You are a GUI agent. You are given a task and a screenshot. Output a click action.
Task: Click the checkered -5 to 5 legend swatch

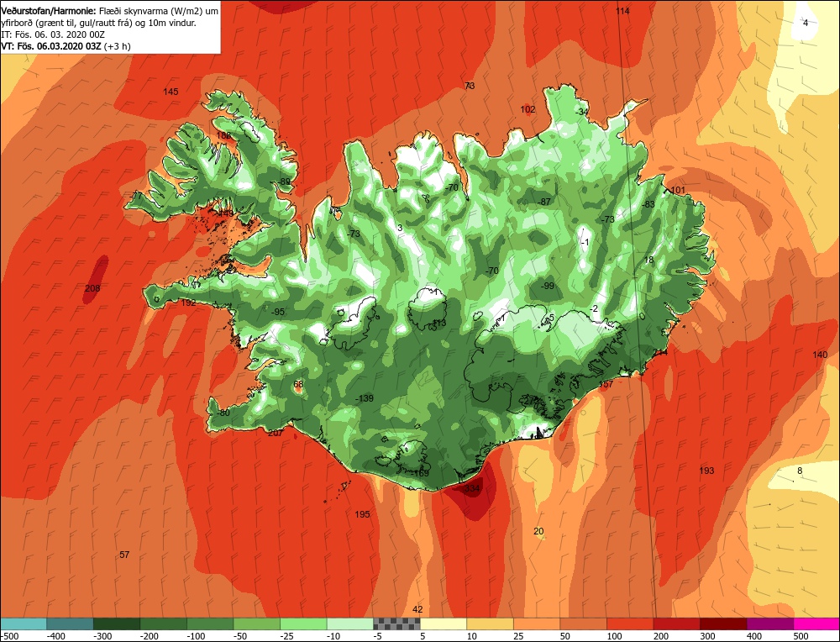click(x=396, y=624)
